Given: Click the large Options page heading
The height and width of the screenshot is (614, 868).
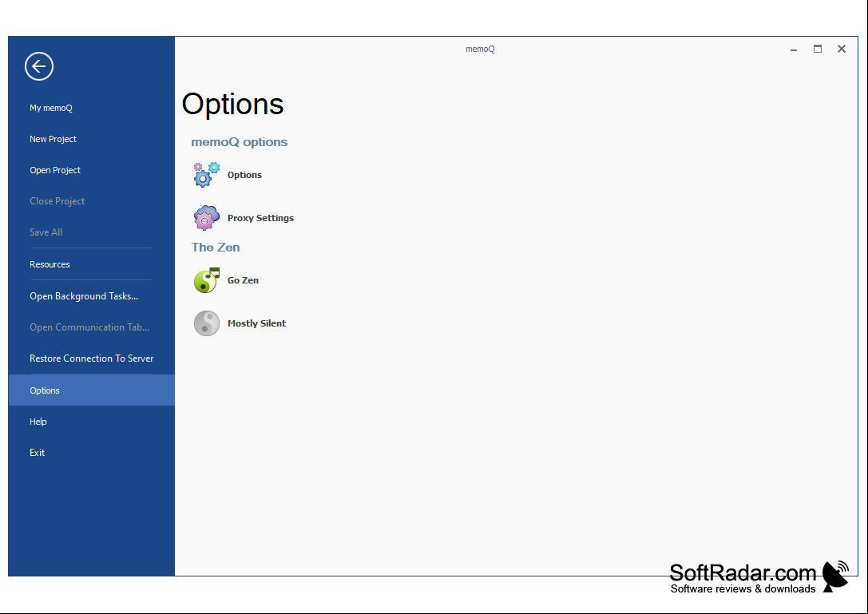Looking at the screenshot, I should tap(233, 104).
